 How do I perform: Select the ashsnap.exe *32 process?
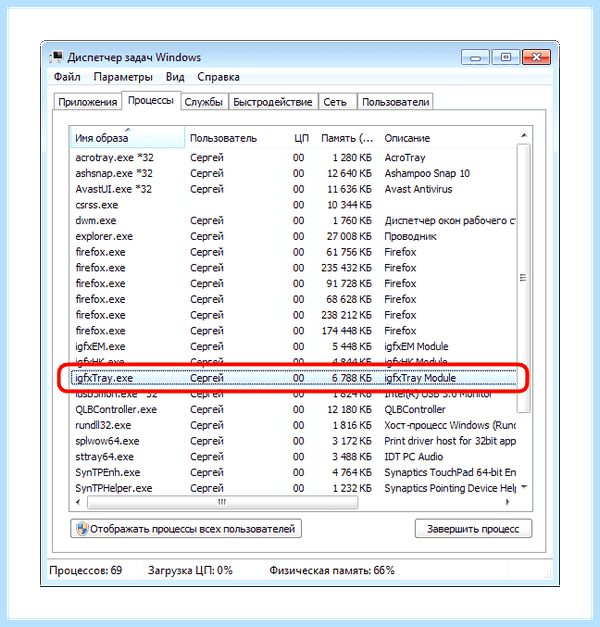point(293,173)
